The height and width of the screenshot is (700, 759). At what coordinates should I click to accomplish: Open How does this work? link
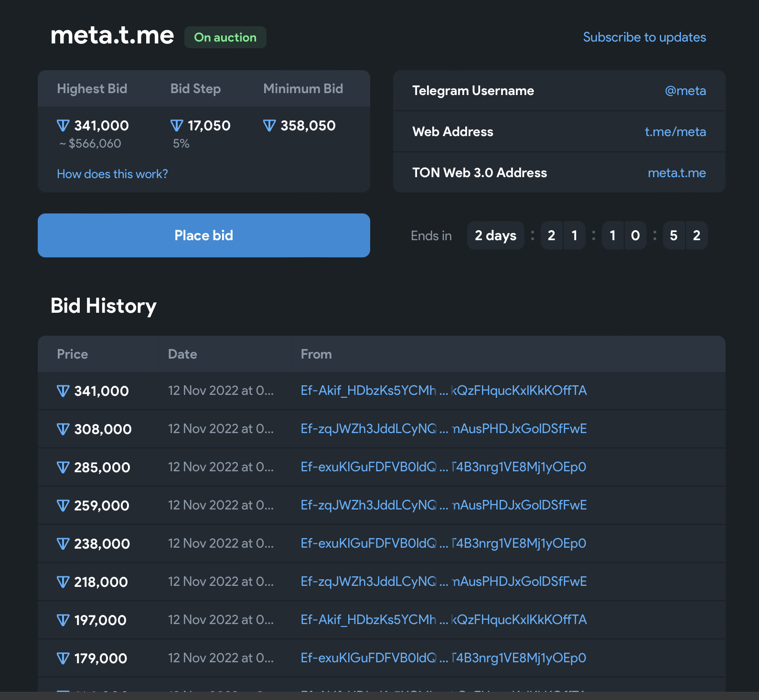(x=112, y=174)
